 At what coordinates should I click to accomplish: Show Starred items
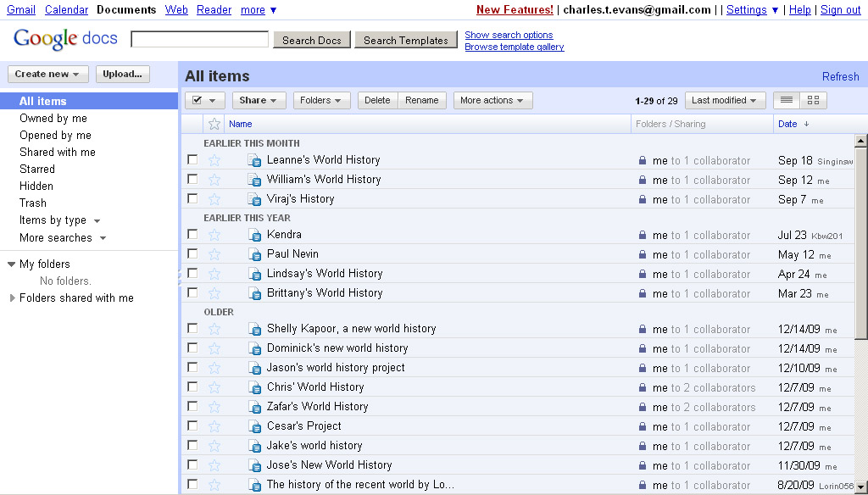(x=37, y=170)
